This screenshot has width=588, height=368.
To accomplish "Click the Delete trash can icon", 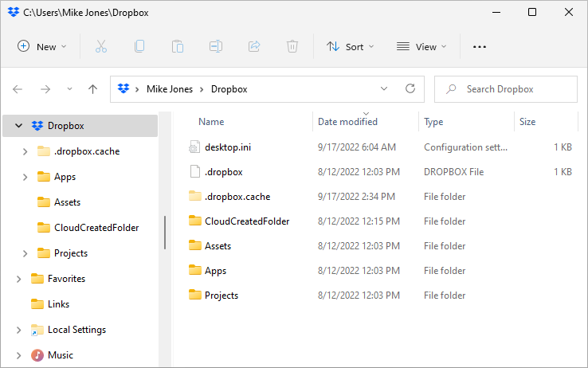I will click(292, 47).
